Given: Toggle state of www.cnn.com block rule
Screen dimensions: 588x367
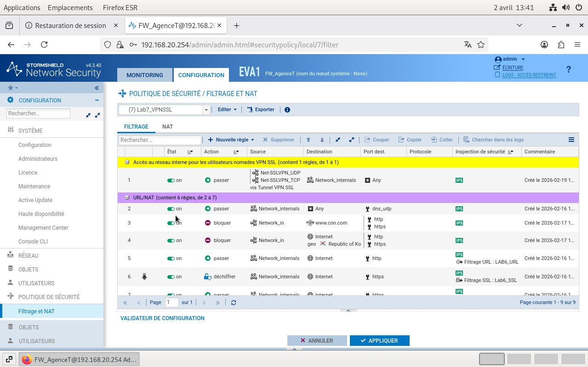Looking at the screenshot, I should pos(171,223).
